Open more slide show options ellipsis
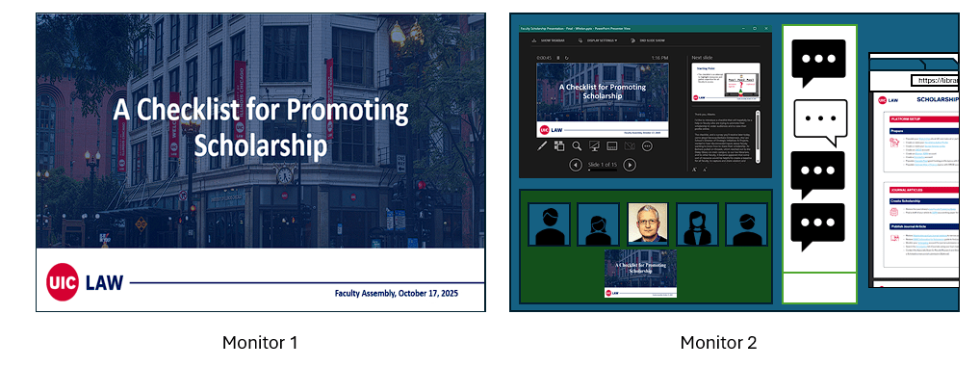Viewport: 980px width, 367px height. (x=647, y=145)
